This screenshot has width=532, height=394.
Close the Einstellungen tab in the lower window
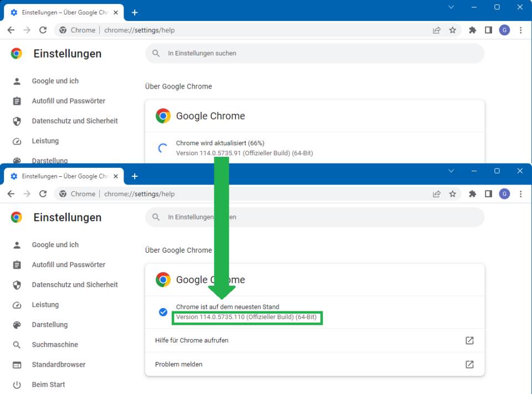pos(116,176)
